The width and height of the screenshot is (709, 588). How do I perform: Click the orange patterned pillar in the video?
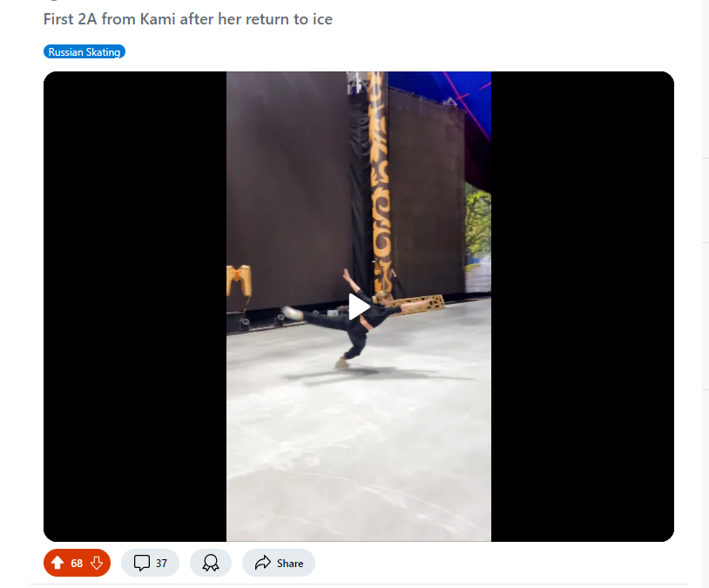click(x=380, y=181)
